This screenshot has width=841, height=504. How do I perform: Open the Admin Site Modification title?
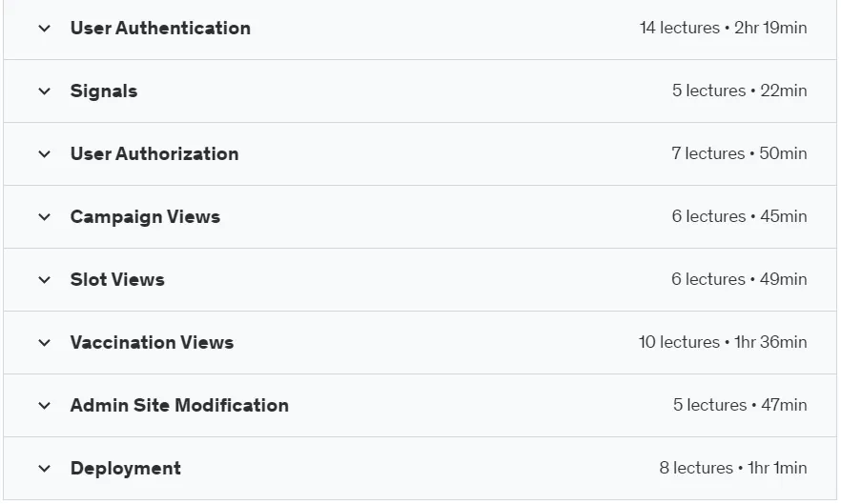pos(179,405)
